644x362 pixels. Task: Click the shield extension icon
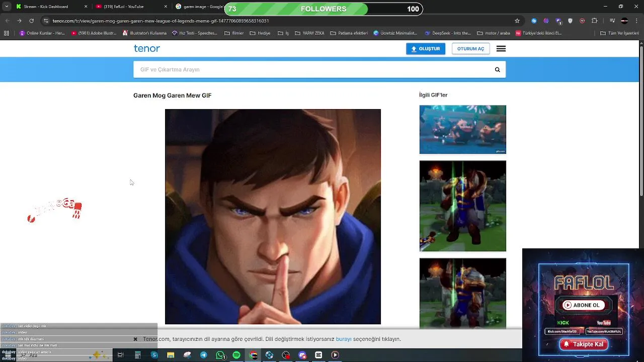(x=570, y=21)
